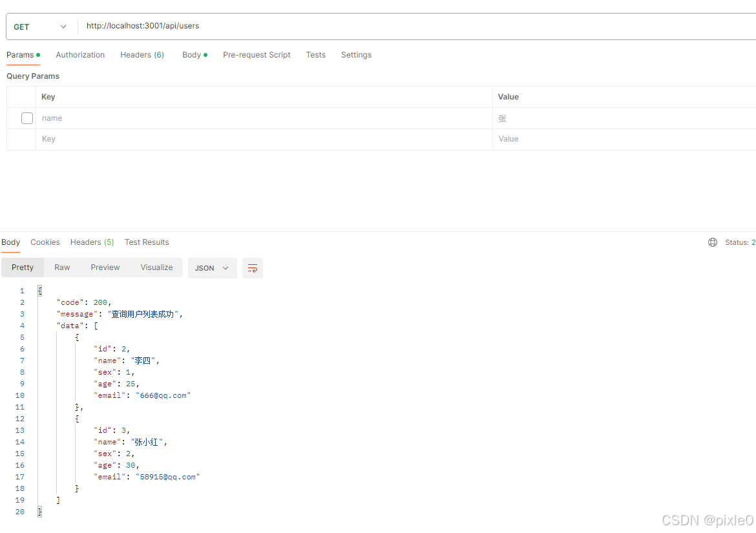Select the Pretty view
Viewport: 756px width, 533px height.
(x=23, y=267)
